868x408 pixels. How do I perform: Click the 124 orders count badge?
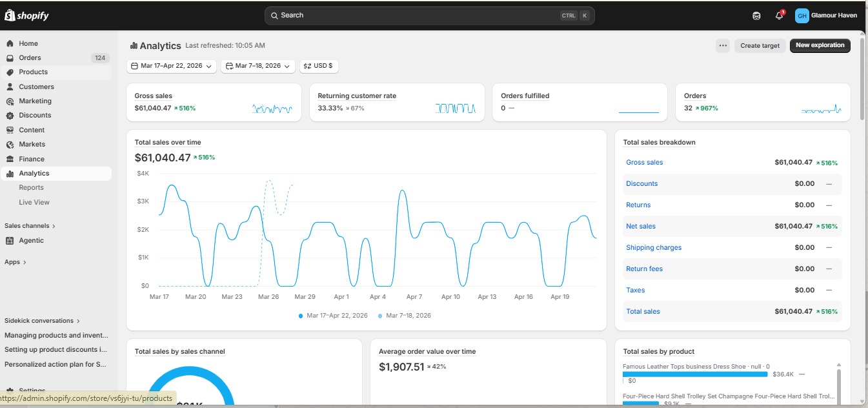pyautogui.click(x=99, y=58)
